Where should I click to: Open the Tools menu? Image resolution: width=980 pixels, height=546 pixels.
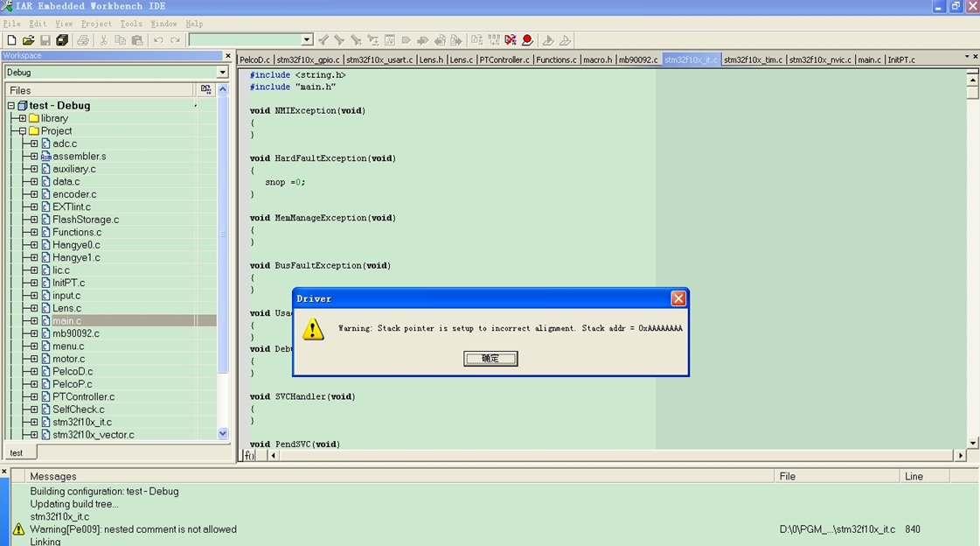pos(131,24)
